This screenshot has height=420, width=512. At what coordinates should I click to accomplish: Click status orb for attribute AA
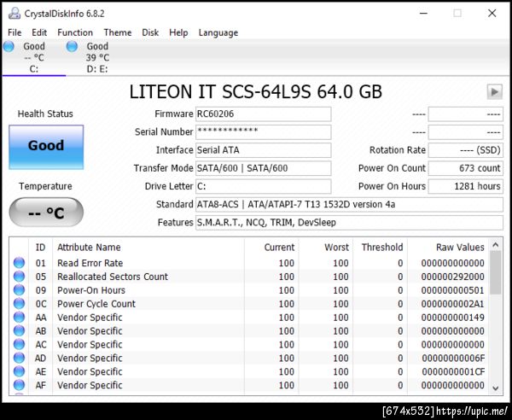[x=19, y=317]
